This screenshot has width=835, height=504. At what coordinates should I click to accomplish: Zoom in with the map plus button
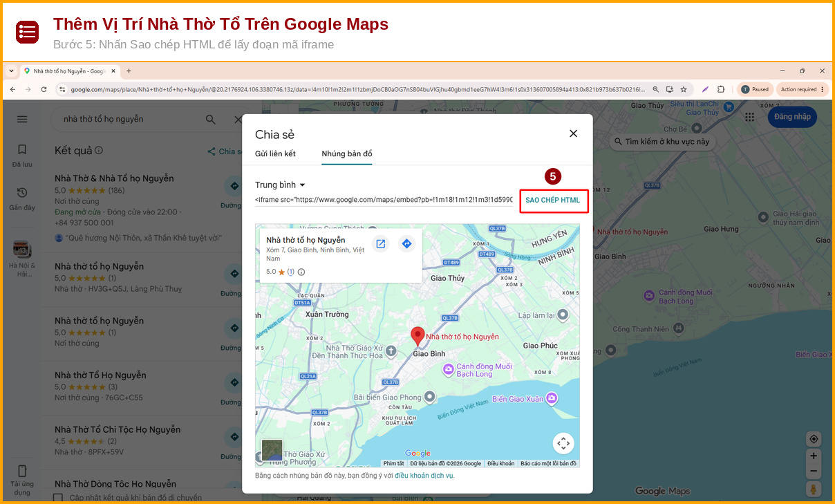814,456
